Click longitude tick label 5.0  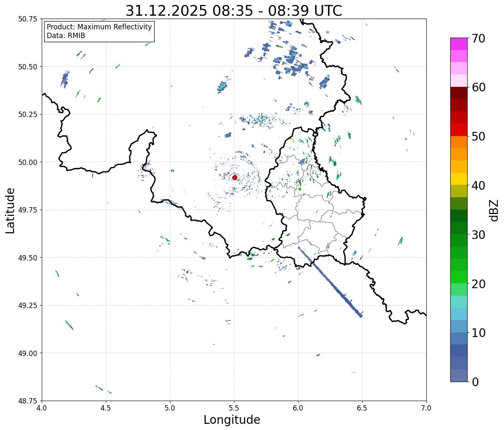click(x=170, y=408)
